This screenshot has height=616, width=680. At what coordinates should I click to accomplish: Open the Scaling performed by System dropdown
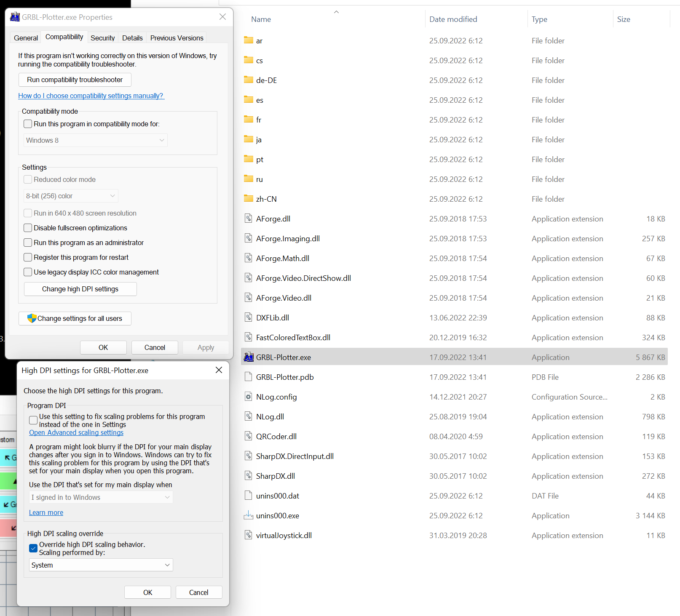(101, 565)
